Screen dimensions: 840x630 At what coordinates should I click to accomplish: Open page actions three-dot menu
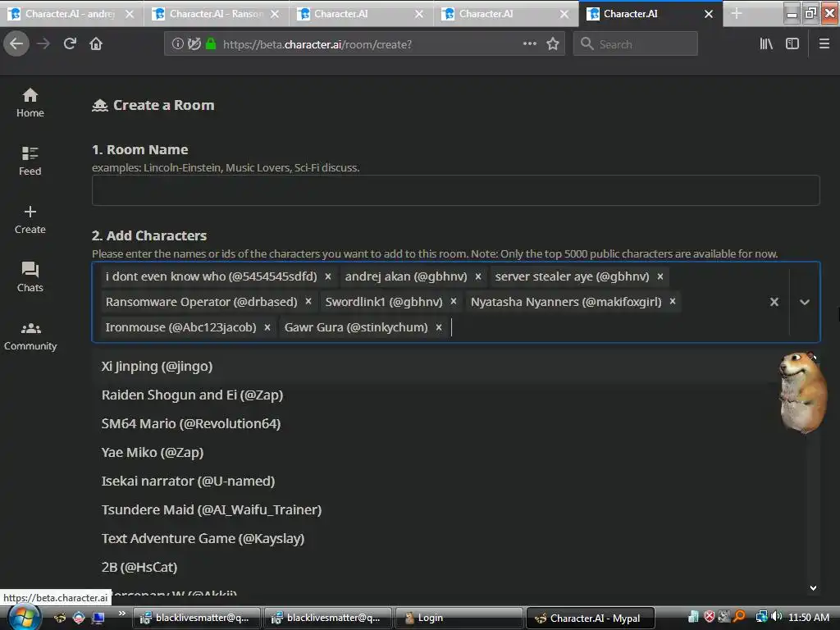coord(529,44)
